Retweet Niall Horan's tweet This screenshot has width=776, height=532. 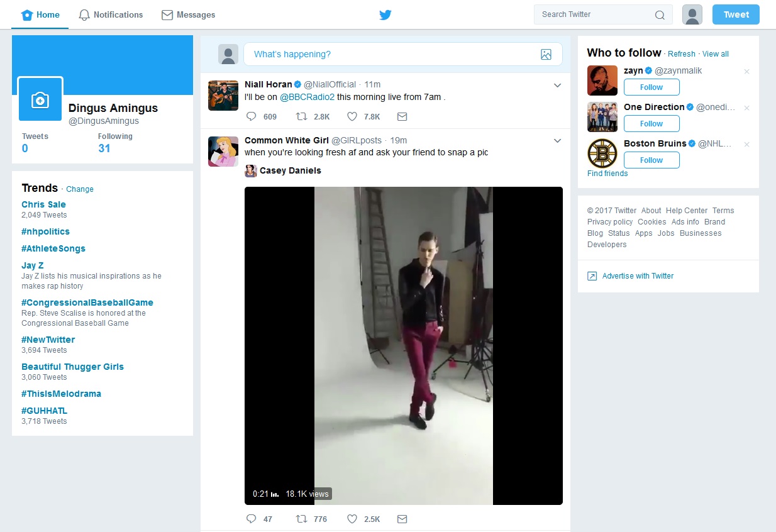pyautogui.click(x=302, y=116)
